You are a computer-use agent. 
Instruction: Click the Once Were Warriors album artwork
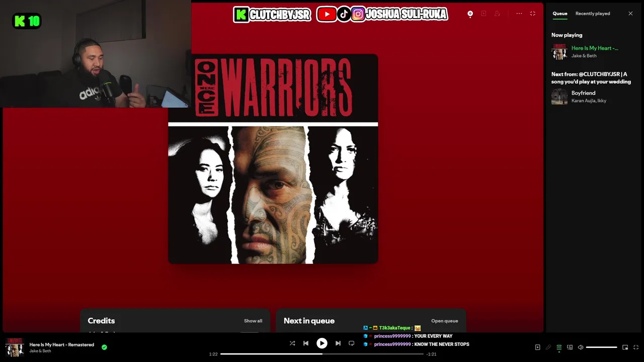pyautogui.click(x=273, y=159)
